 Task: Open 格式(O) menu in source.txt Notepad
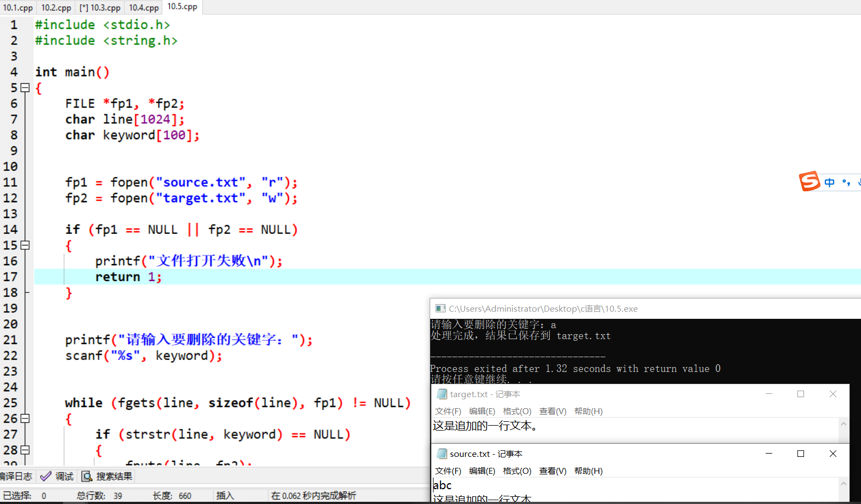[x=517, y=471]
